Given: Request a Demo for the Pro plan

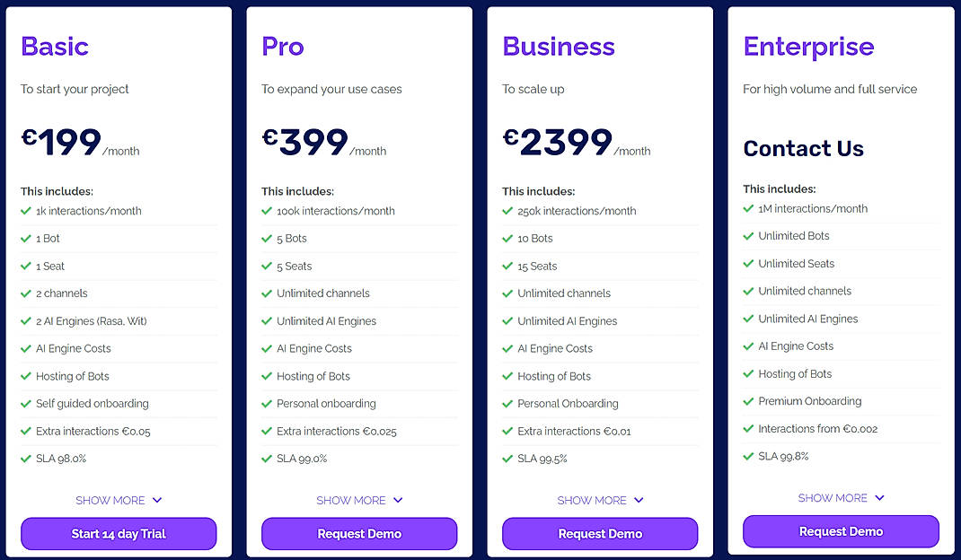Looking at the screenshot, I should click(359, 533).
